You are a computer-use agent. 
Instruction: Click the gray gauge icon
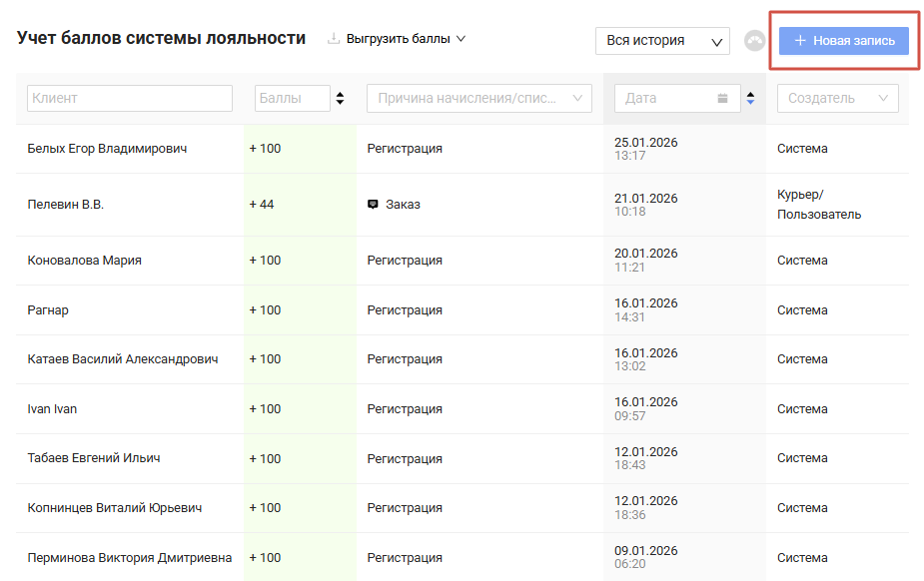(755, 41)
